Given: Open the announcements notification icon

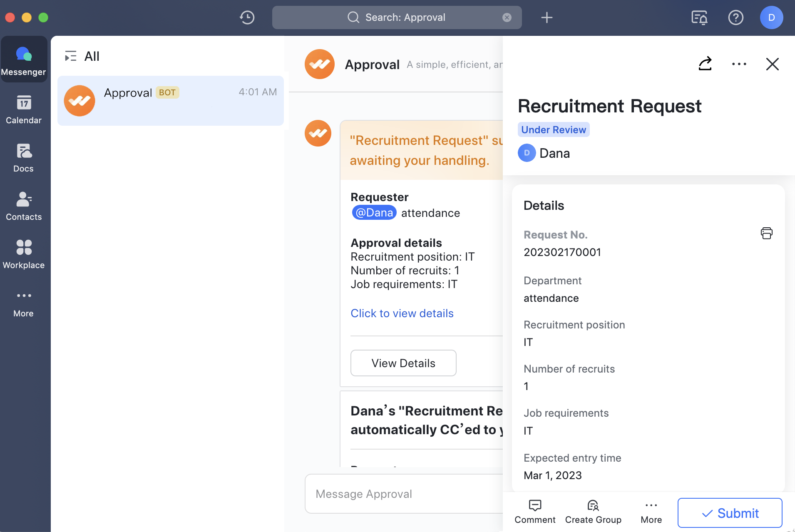Looking at the screenshot, I should (699, 17).
